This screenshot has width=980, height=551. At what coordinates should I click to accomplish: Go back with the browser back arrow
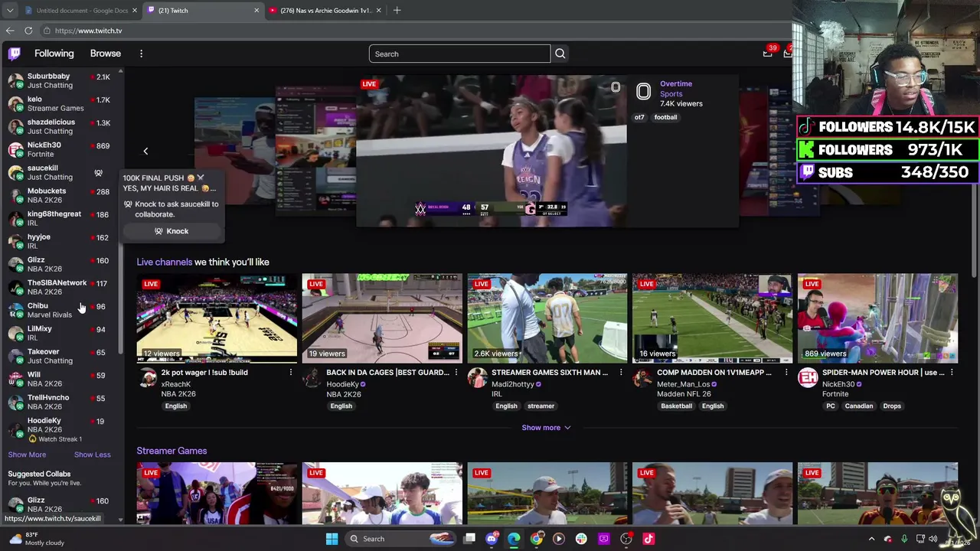10,31
